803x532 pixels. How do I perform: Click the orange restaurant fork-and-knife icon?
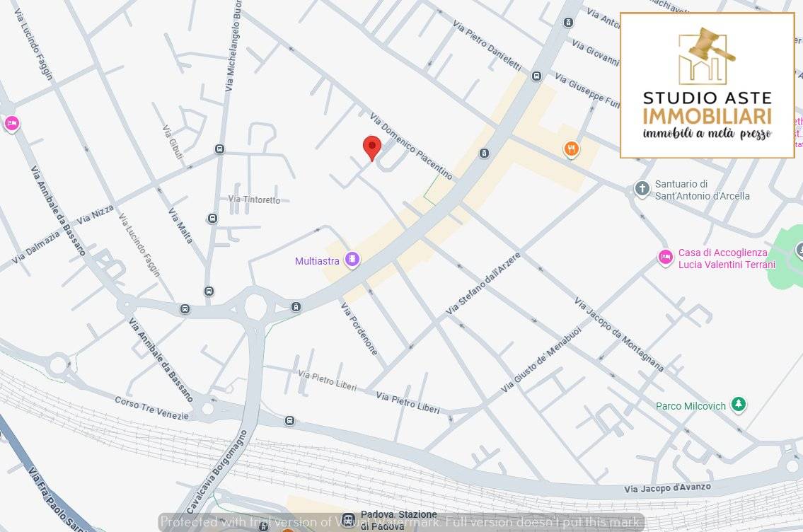click(572, 149)
